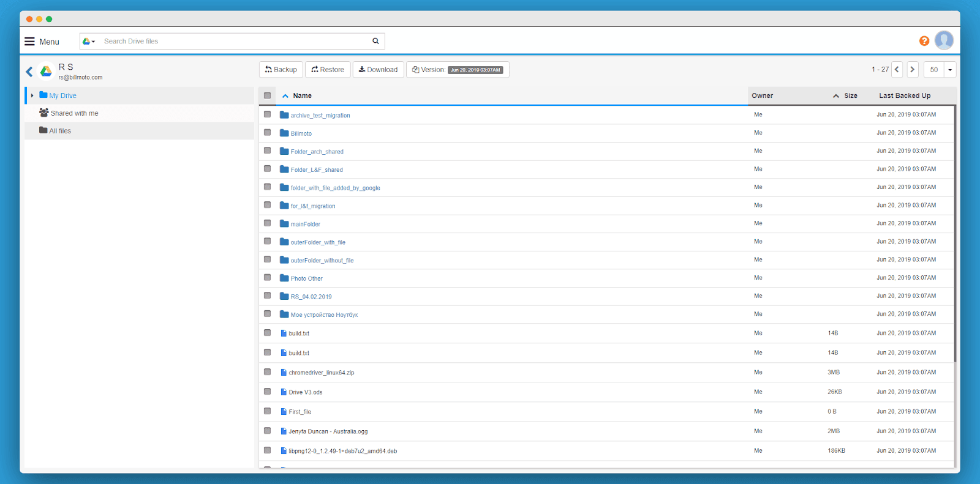Click the Shared with me people icon
Image resolution: width=980 pixels, height=484 pixels.
[43, 113]
